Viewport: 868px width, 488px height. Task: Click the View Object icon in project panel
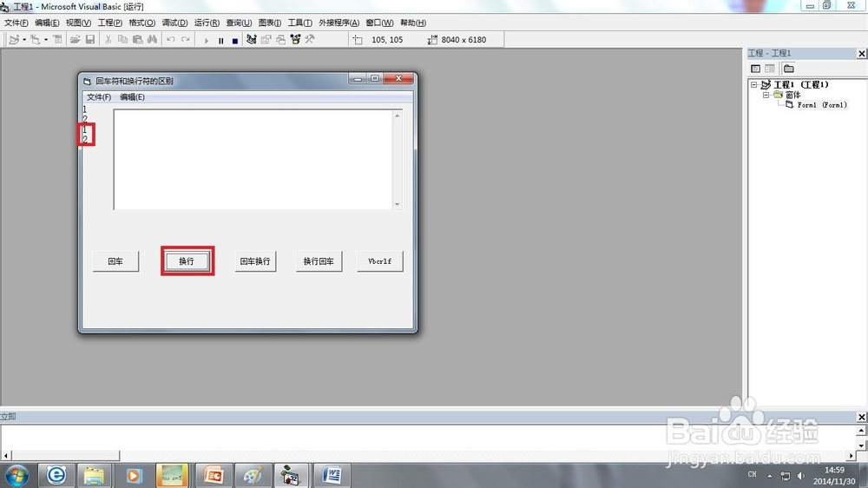[x=770, y=69]
